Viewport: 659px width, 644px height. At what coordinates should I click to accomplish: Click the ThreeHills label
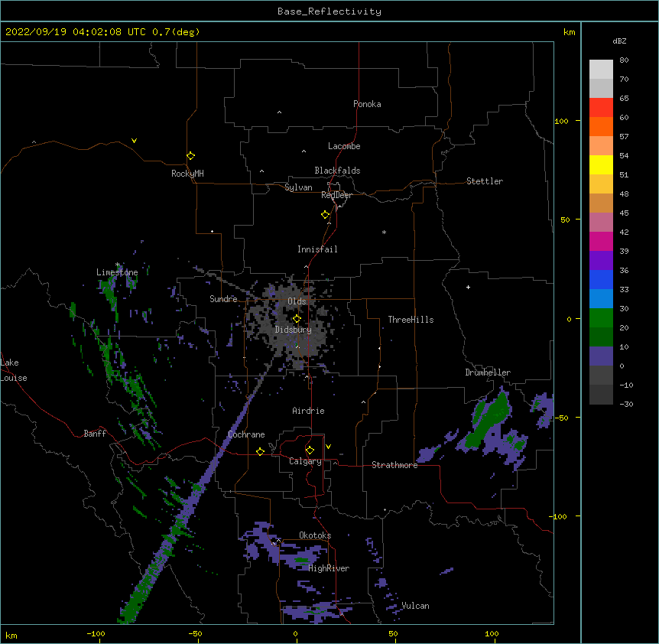click(411, 320)
